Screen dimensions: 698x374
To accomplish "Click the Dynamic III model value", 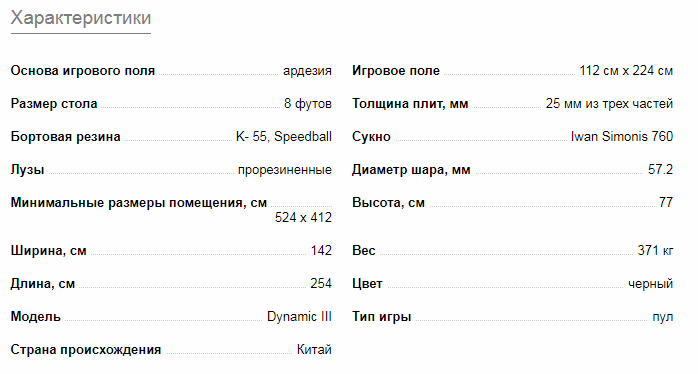I will pos(299,317).
